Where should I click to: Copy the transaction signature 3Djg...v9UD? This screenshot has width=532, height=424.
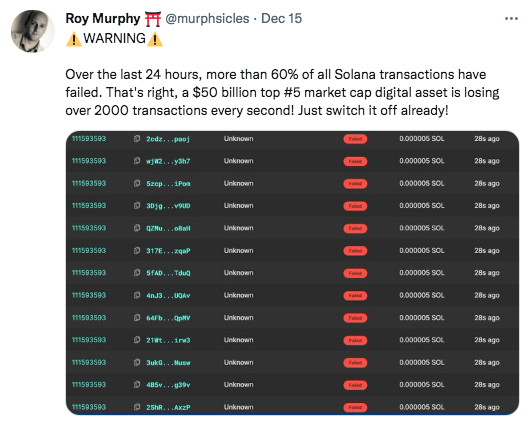coord(137,206)
